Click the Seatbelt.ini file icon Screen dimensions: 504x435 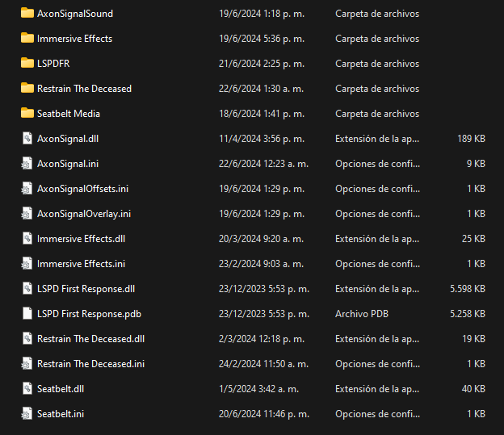tap(27, 414)
